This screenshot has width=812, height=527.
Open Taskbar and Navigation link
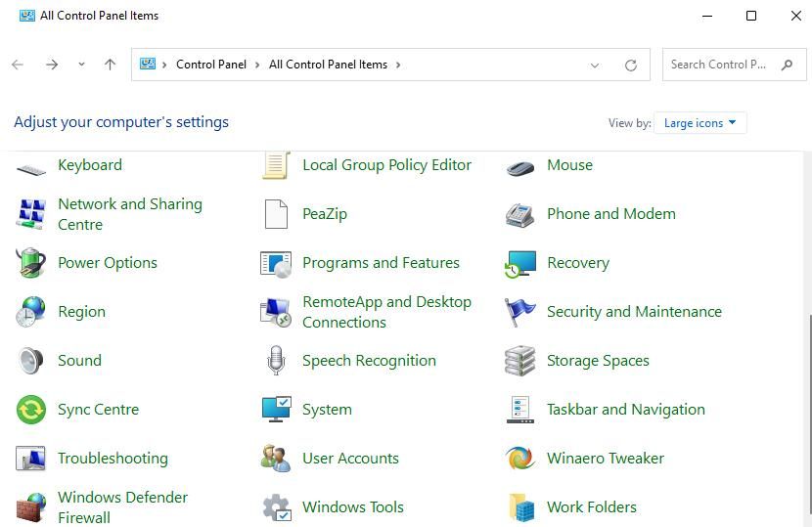(625, 410)
